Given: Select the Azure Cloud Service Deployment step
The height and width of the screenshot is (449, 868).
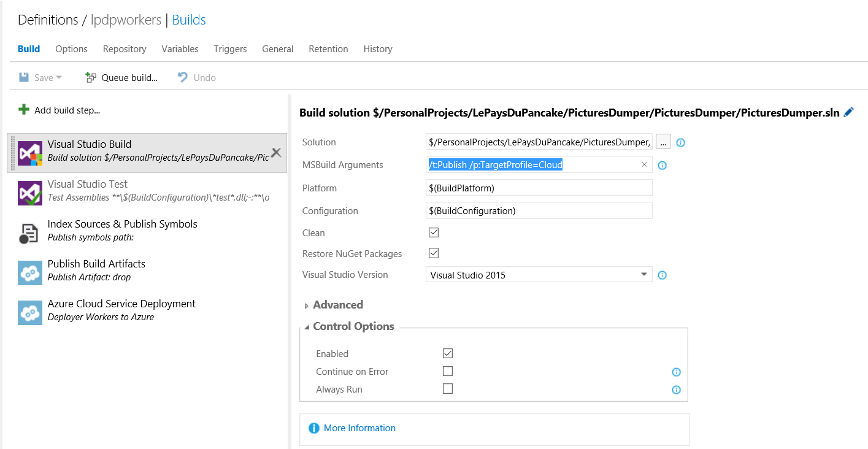Looking at the screenshot, I should pyautogui.click(x=147, y=312).
